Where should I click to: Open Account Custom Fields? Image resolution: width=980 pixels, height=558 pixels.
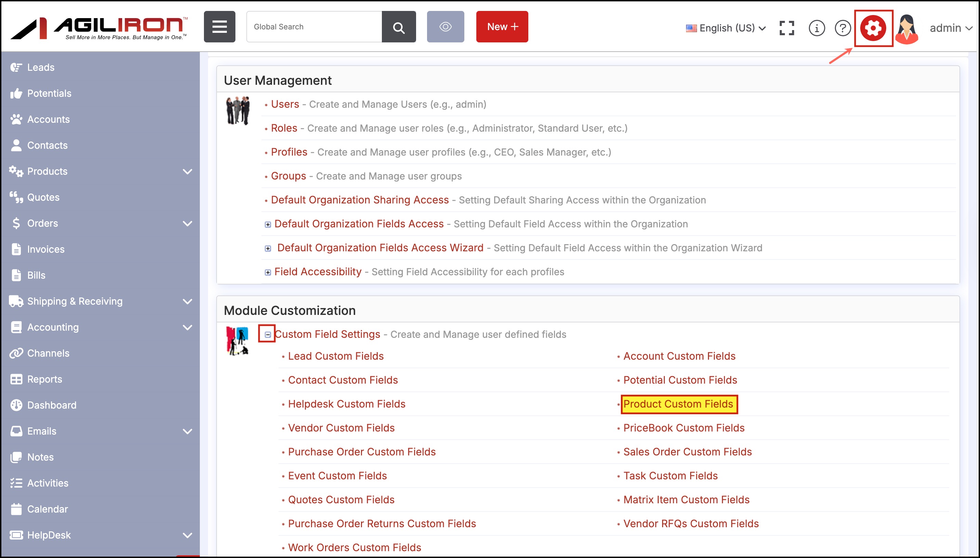pos(680,356)
